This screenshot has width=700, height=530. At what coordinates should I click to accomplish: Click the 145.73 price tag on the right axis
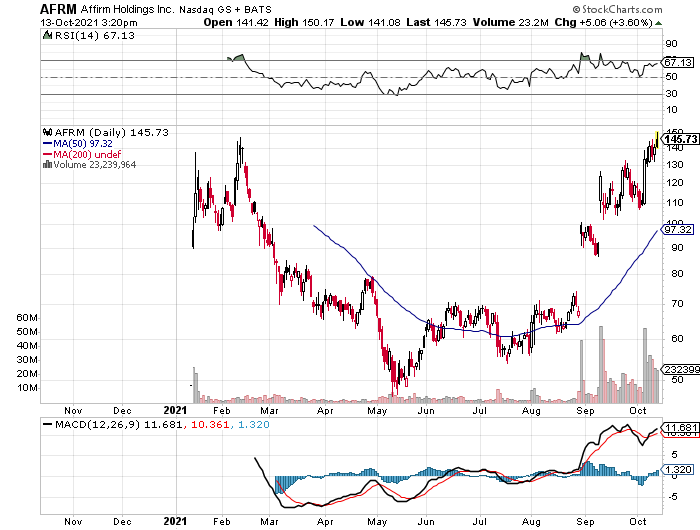680,139
